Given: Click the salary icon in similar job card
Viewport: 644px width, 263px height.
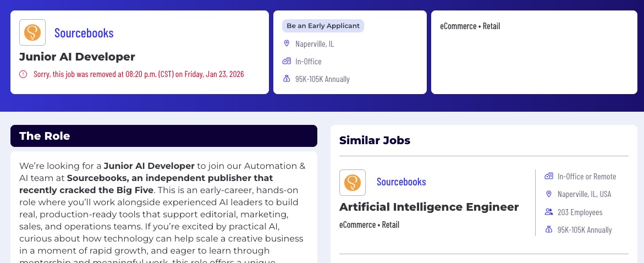Looking at the screenshot, I should (548, 229).
